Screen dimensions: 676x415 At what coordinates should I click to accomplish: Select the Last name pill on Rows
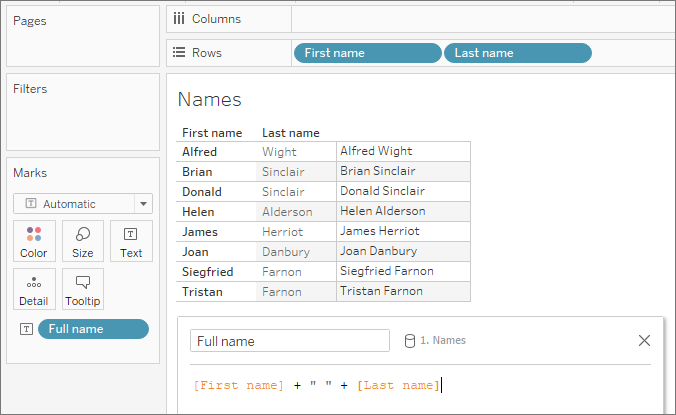tap(518, 53)
